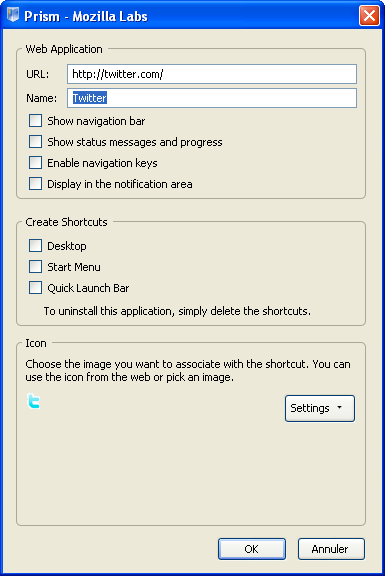Tick Show status messages and progress

35,141
